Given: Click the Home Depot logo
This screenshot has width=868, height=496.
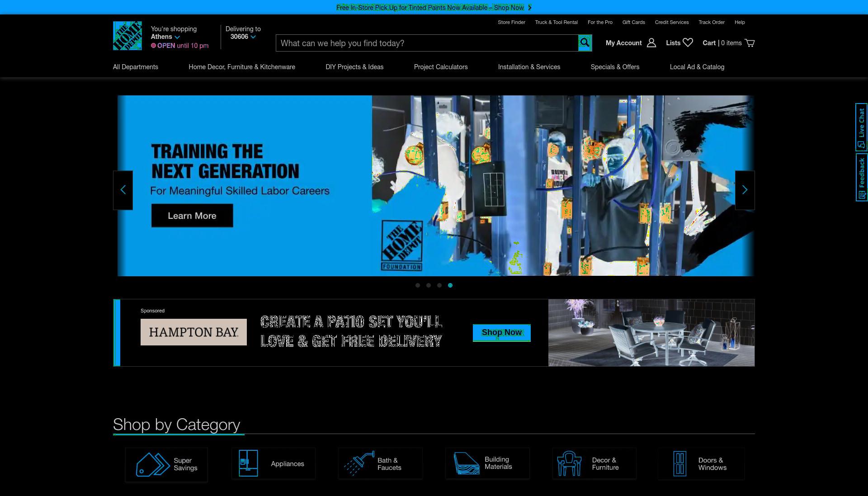Looking at the screenshot, I should 127,36.
